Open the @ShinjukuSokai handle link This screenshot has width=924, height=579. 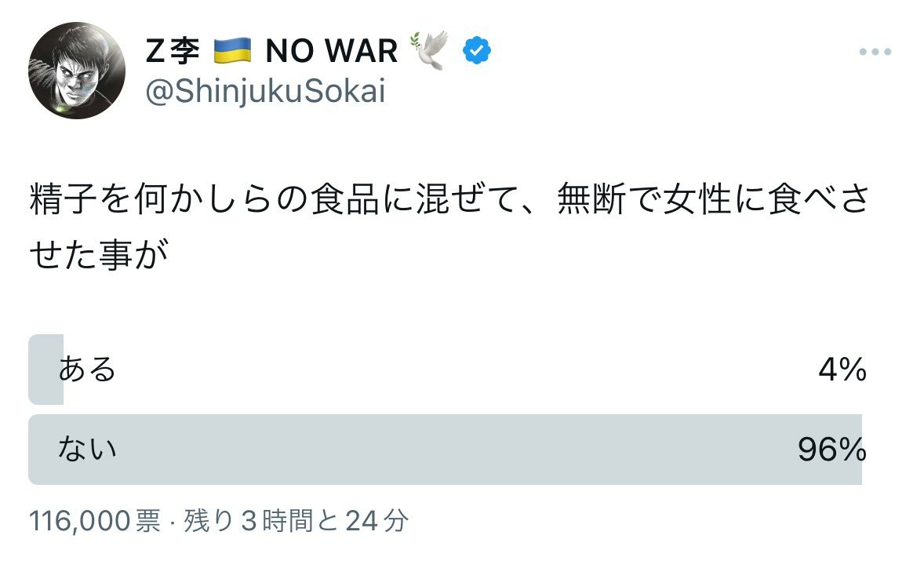(x=265, y=92)
